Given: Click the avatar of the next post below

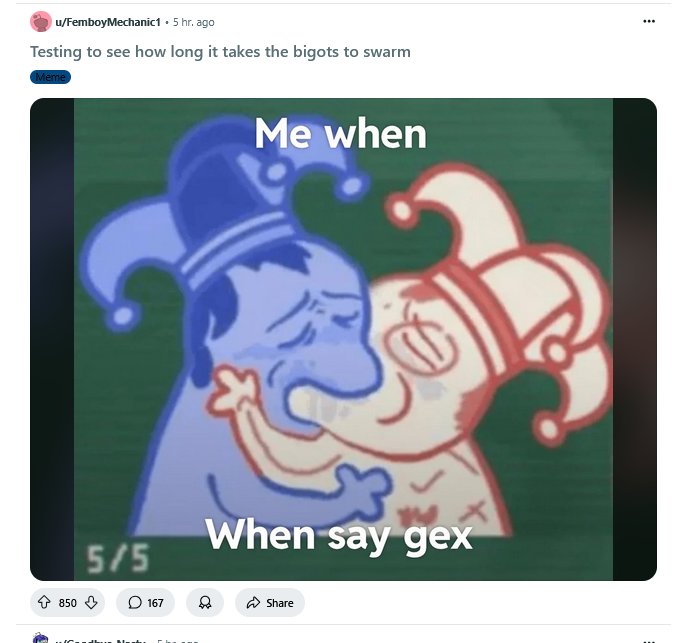Looking at the screenshot, I should (41, 638).
